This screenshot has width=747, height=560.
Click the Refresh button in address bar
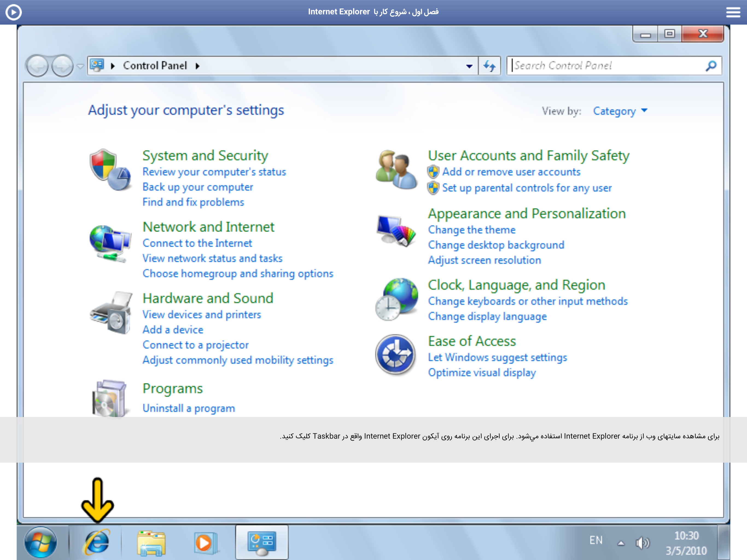tap(489, 66)
